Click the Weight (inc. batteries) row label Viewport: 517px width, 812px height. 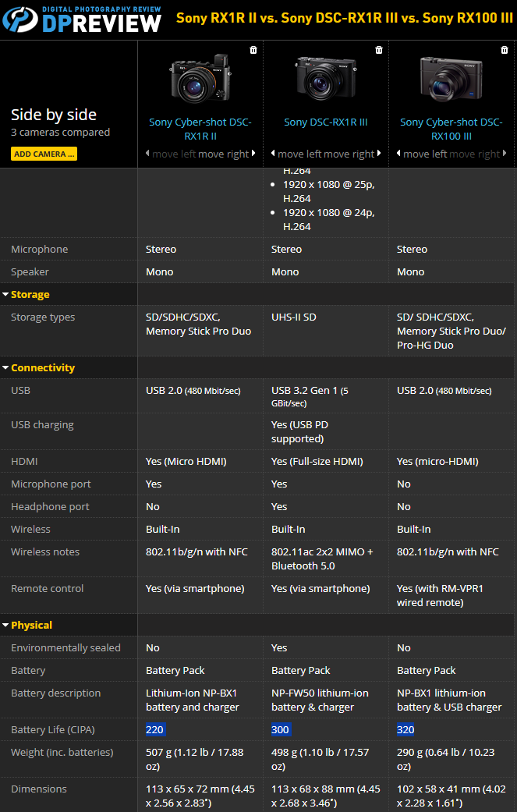pyautogui.click(x=62, y=753)
